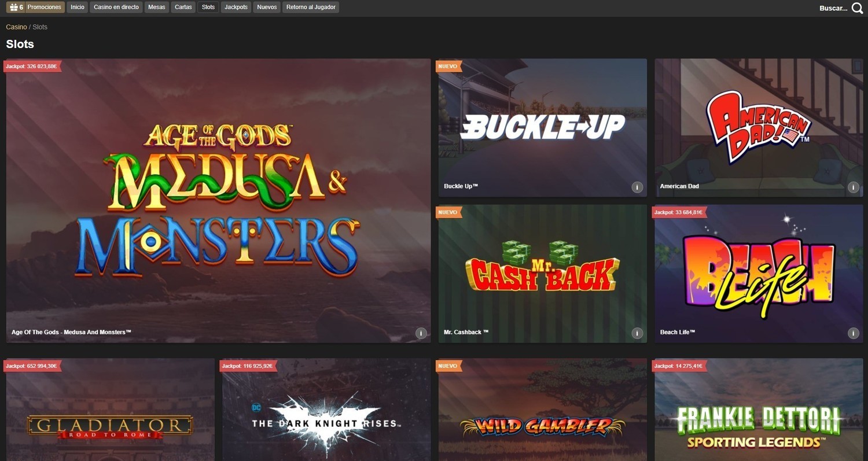Select the Mesas category
The width and height of the screenshot is (868, 461).
tap(157, 8)
